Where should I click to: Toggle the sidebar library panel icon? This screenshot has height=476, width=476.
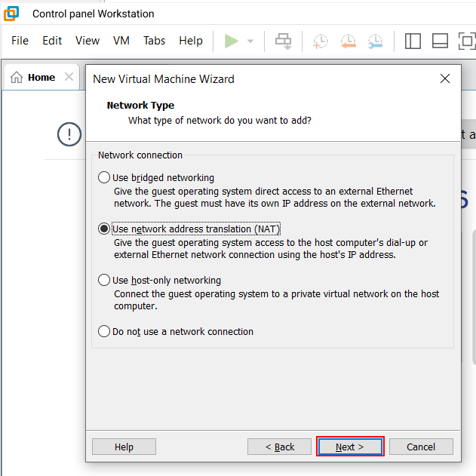[x=413, y=41]
